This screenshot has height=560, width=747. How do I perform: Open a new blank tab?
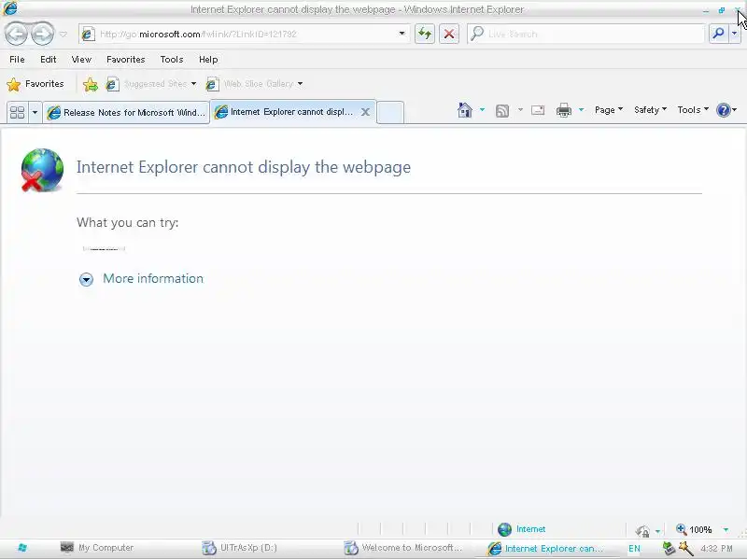tap(390, 112)
